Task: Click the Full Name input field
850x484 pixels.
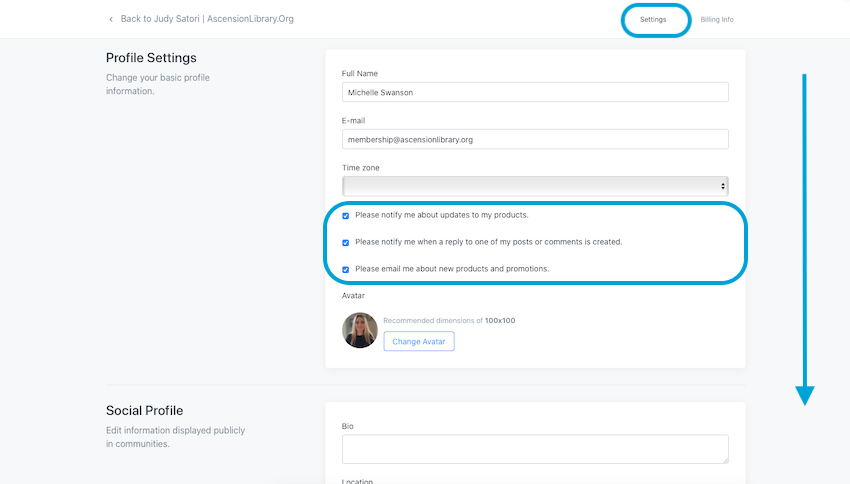Action: (x=535, y=92)
